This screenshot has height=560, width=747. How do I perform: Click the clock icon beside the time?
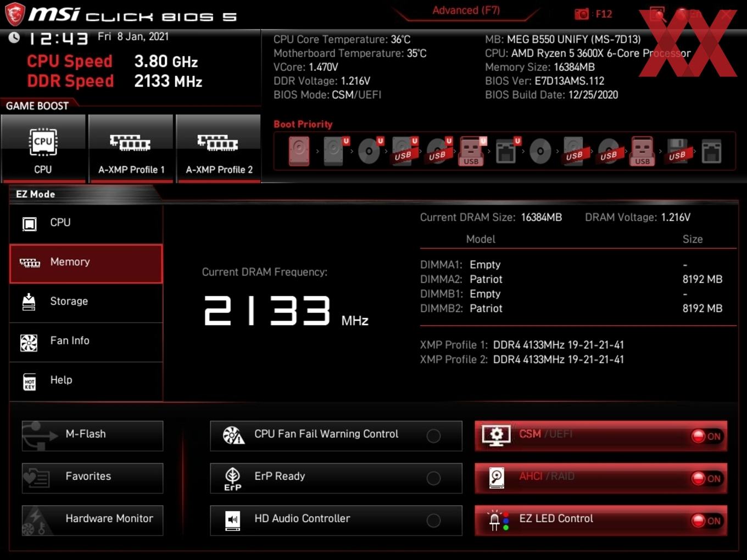point(14,37)
